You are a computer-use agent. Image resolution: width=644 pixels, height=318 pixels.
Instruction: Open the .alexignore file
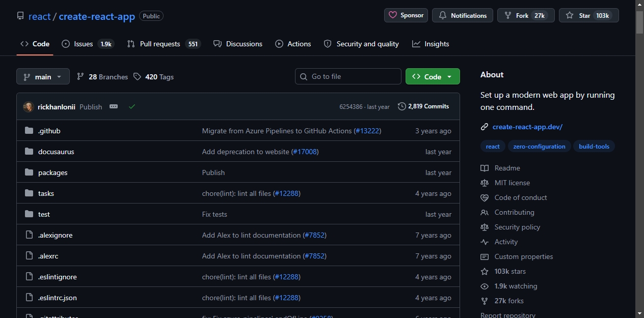pyautogui.click(x=56, y=235)
